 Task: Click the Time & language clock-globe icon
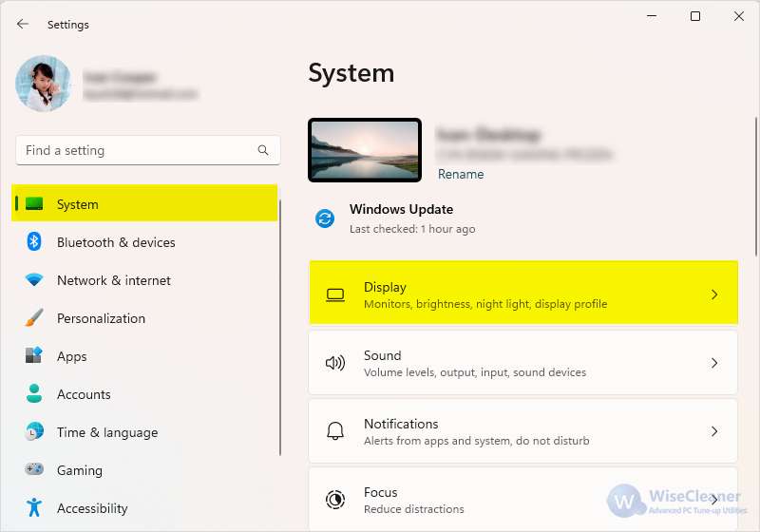pyautogui.click(x=34, y=431)
